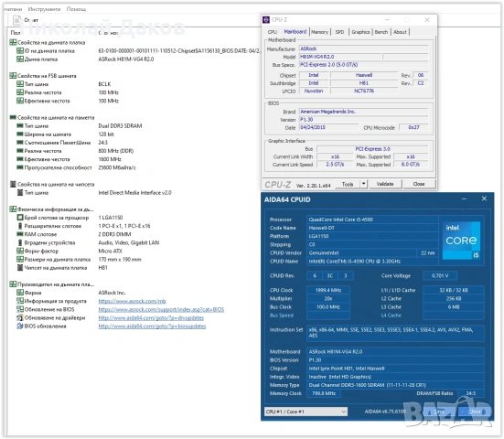Image resolution: width=504 pixels, height=439 pixels.
Task: Select the FSB bus properties section icon
Action: click(13, 76)
